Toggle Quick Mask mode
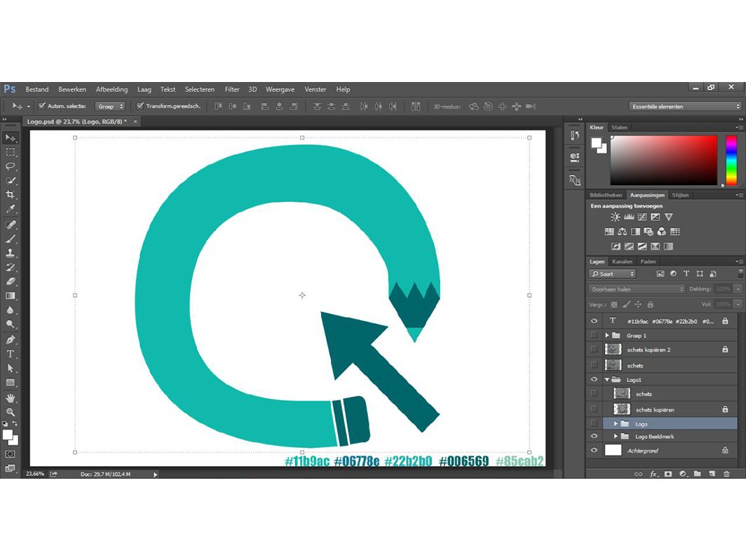Viewport: 746px width, 560px height. [10, 454]
